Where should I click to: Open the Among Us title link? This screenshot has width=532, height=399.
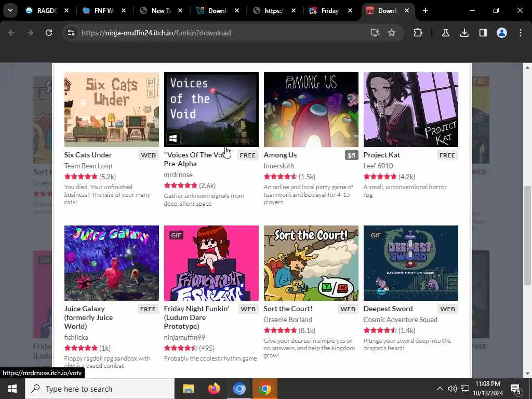pyautogui.click(x=280, y=155)
